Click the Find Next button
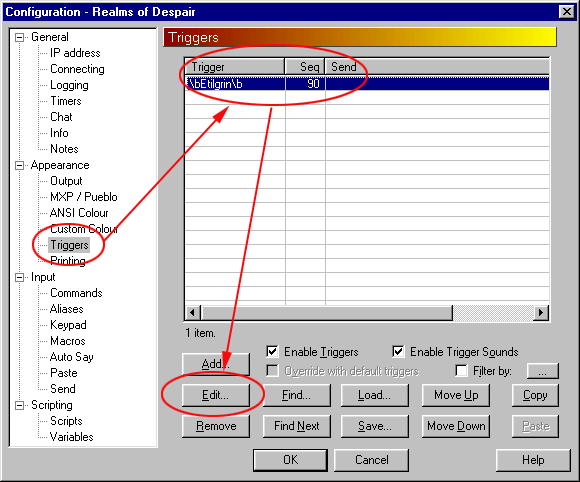Viewport: 580px width, 482px height. tap(297, 426)
